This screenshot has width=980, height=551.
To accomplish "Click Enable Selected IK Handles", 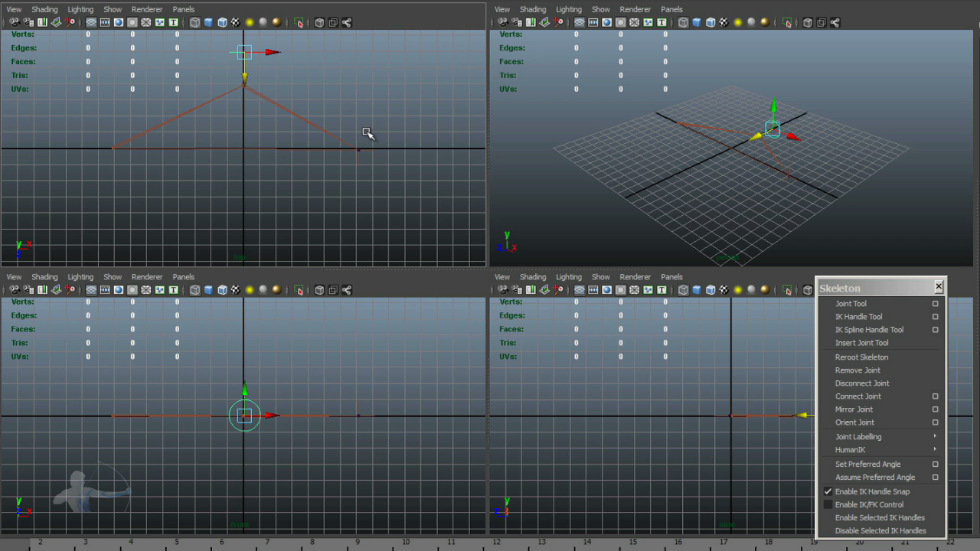I will 880,517.
